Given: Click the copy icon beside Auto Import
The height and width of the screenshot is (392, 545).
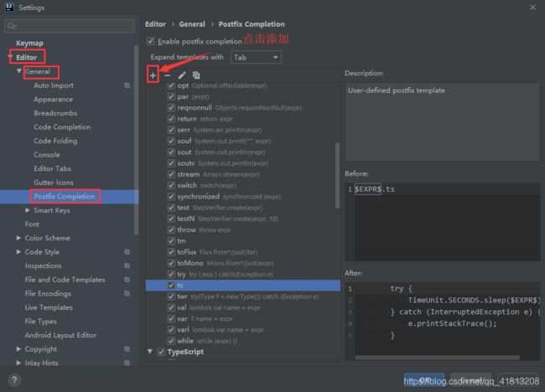Looking at the screenshot, I should point(127,85).
